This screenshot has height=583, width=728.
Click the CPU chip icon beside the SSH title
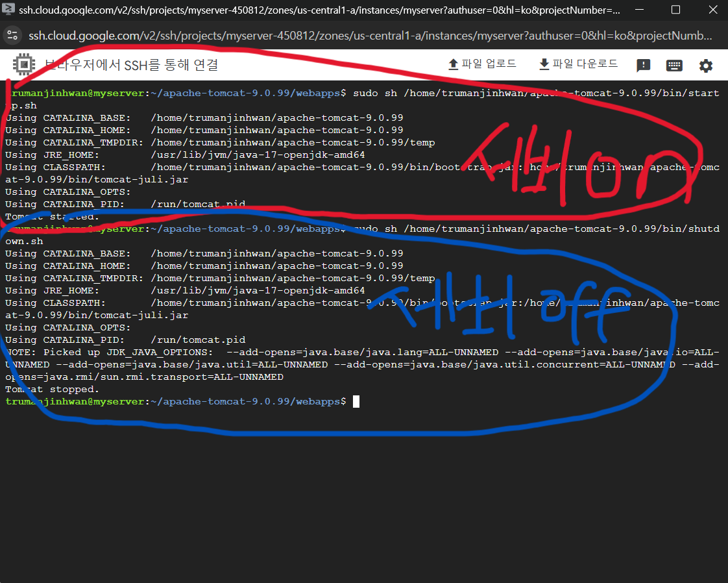(24, 64)
